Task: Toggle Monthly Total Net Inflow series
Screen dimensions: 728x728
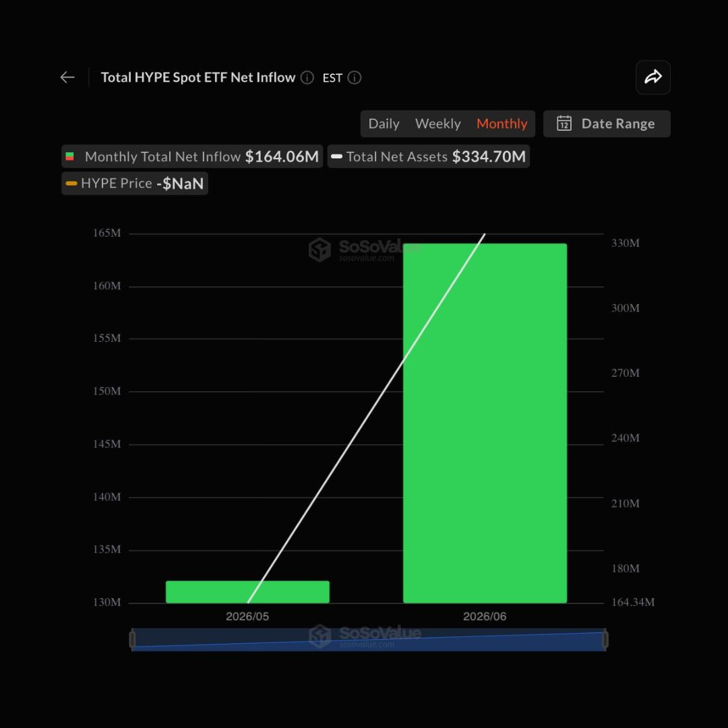Action: point(191,156)
